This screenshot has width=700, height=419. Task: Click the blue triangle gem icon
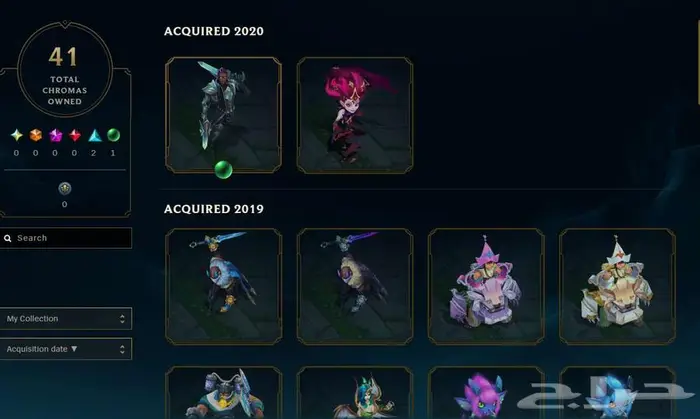(95, 135)
